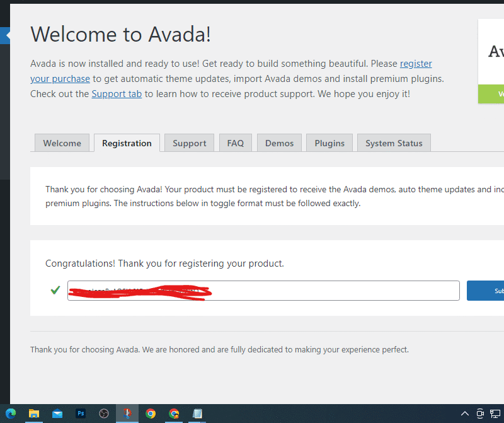
Task: Click the 'Congratulations! Thank you for registering' message
Action: pos(164,264)
